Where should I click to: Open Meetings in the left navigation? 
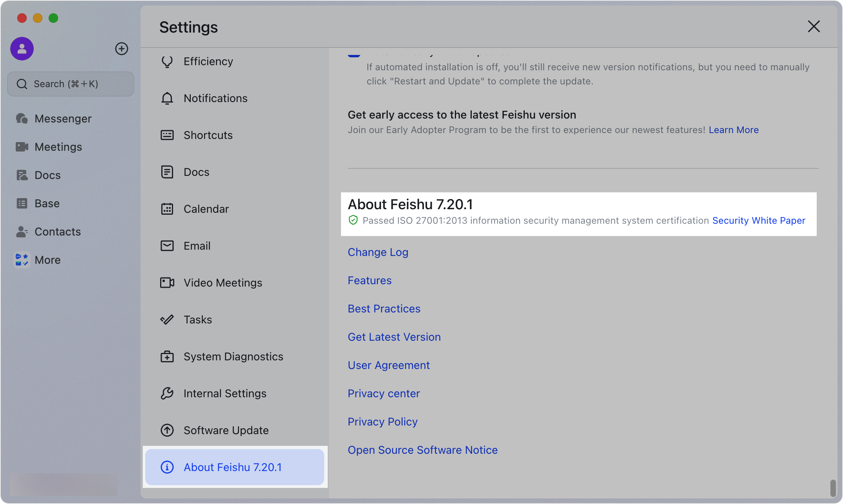(71, 147)
